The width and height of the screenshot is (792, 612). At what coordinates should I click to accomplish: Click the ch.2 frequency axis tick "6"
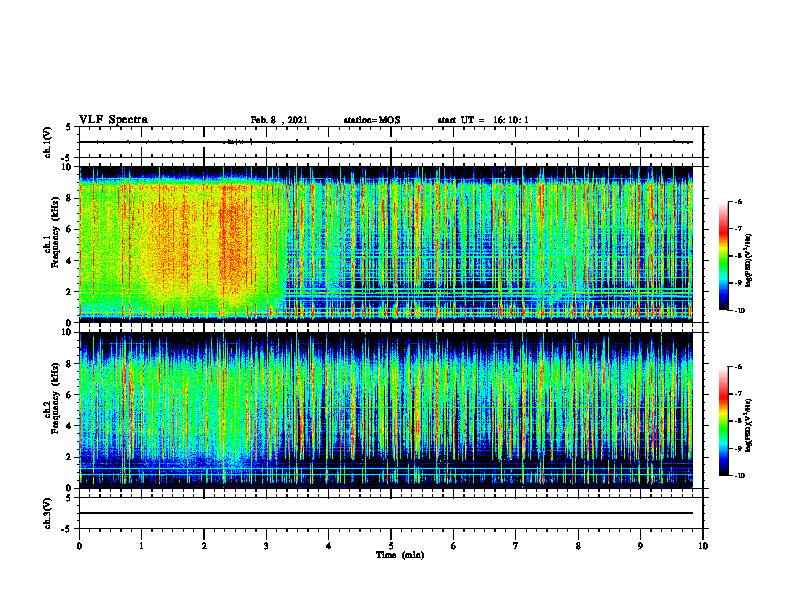point(70,395)
